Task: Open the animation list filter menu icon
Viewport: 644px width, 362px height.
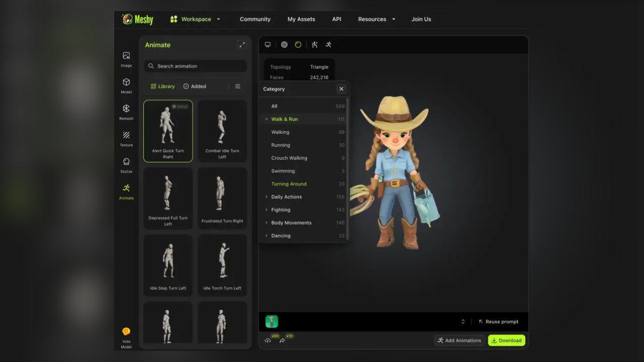Action: click(x=237, y=86)
